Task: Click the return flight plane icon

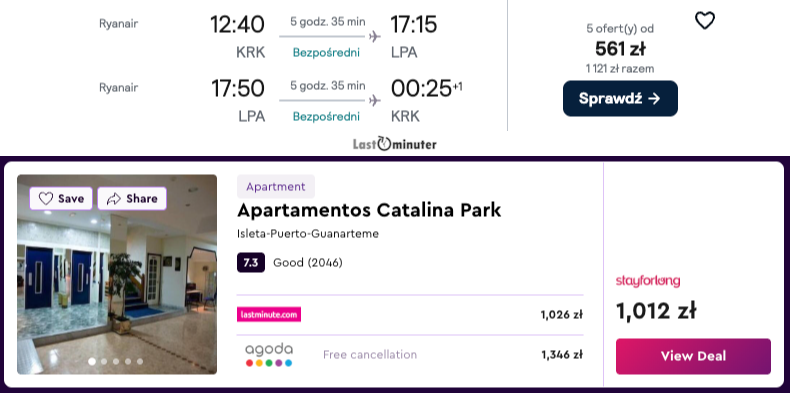Action: 374,100
